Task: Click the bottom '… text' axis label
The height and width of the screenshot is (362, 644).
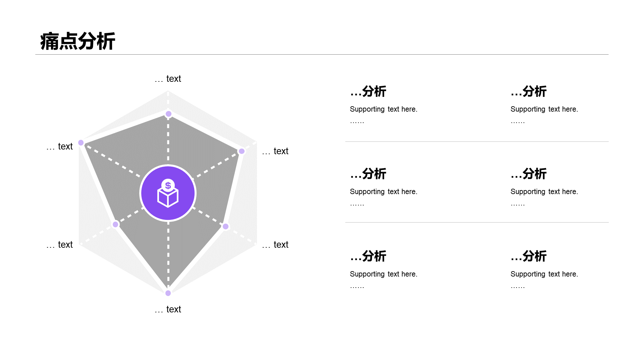Action: pyautogui.click(x=168, y=309)
